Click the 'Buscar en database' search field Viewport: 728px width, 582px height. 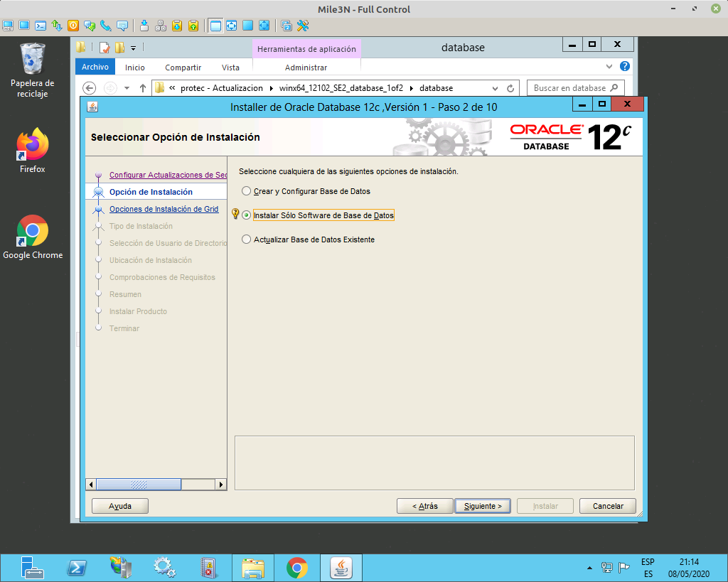(x=572, y=87)
